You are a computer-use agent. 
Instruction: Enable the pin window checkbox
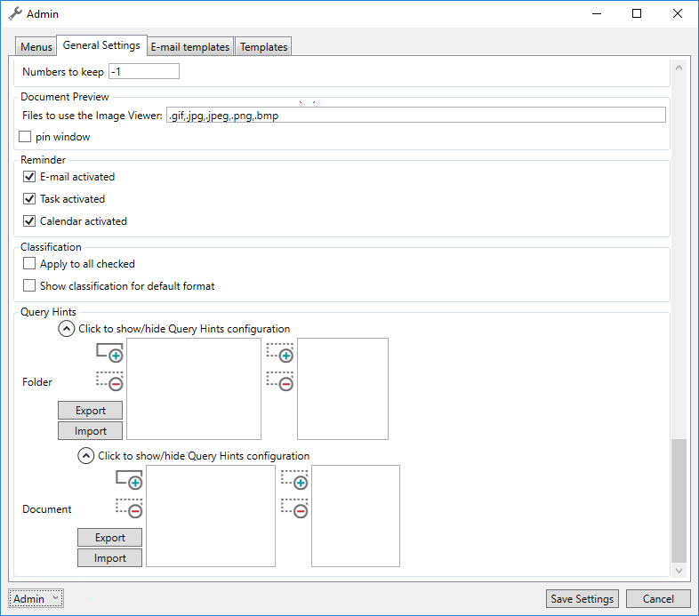coord(26,137)
